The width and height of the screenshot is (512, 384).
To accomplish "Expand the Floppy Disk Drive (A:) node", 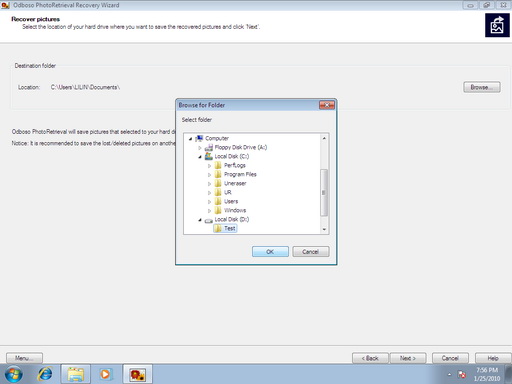I will pyautogui.click(x=200, y=148).
